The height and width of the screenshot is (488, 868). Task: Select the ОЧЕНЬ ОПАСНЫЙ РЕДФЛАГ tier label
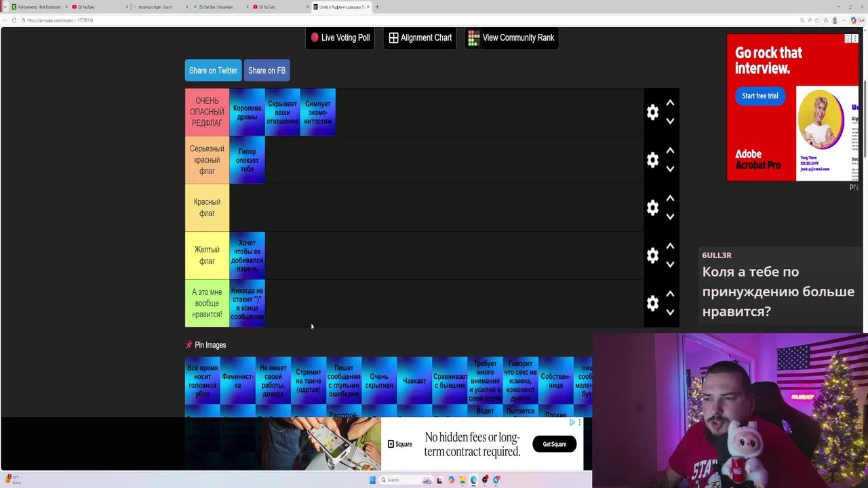(207, 112)
